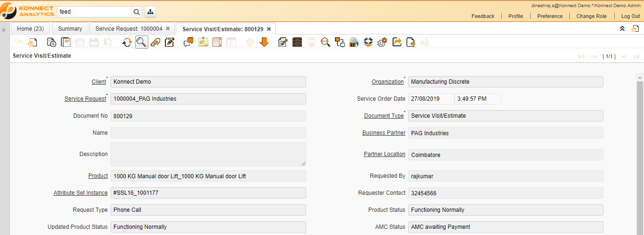Click into the global search field containing feed
644x235 pixels.
[x=94, y=12]
